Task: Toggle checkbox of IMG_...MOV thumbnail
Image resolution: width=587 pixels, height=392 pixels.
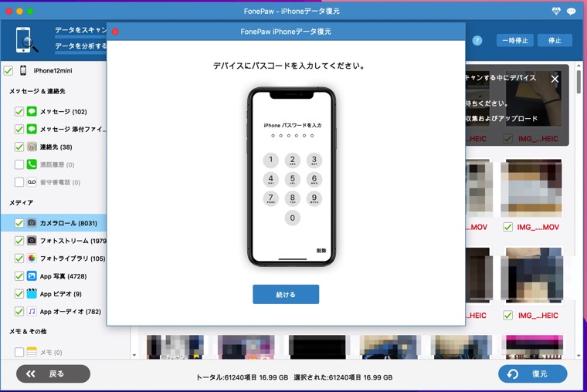Action: click(507, 227)
